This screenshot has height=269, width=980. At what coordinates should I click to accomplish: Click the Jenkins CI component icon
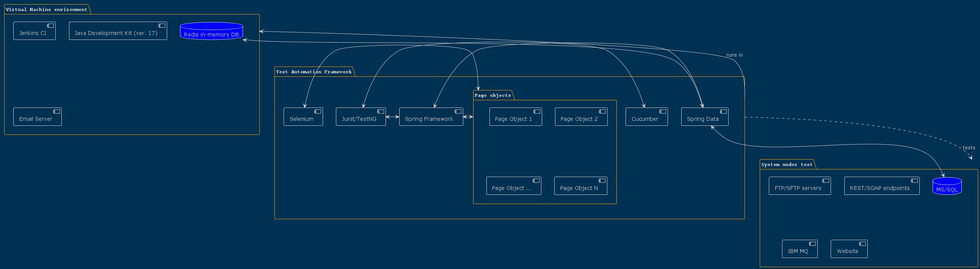50,26
